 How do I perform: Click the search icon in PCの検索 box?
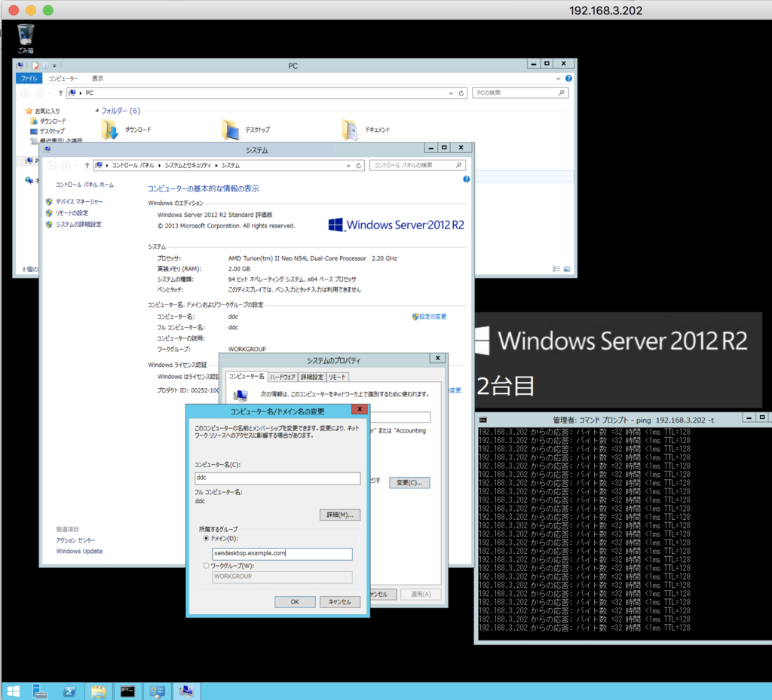click(561, 93)
